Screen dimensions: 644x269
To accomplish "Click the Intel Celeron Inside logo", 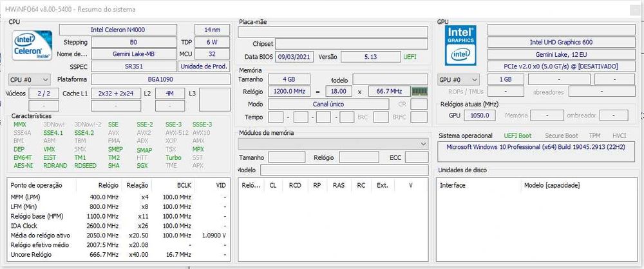I will click(x=32, y=45).
